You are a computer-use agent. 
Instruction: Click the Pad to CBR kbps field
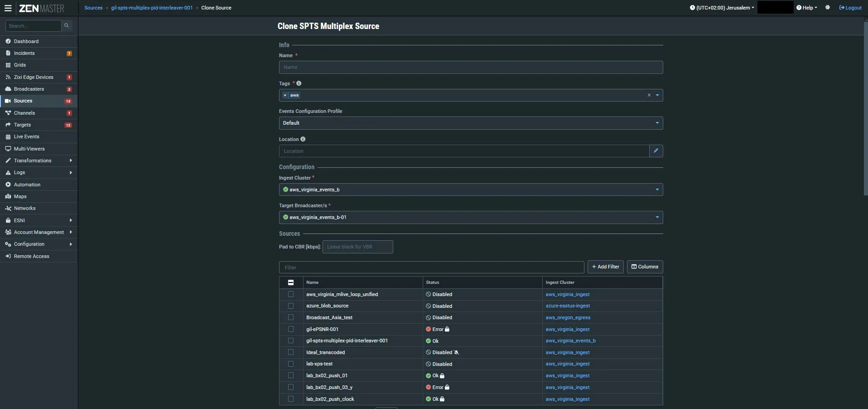pos(357,247)
